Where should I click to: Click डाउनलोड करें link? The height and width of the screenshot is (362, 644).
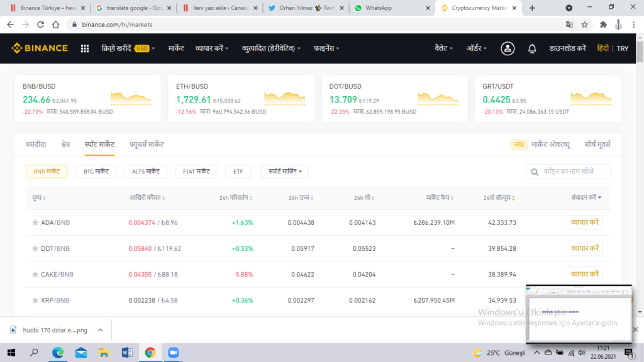(x=568, y=48)
